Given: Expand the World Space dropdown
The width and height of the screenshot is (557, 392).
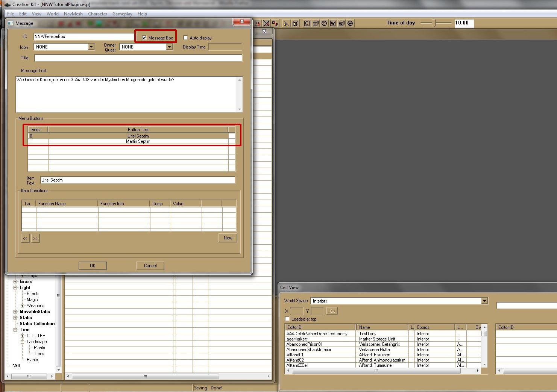Looking at the screenshot, I should click(x=484, y=301).
